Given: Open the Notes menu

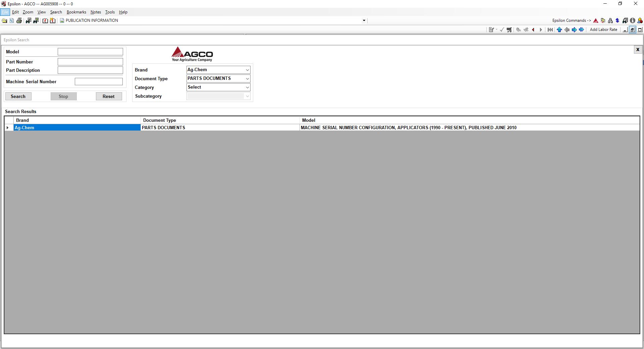Looking at the screenshot, I should pos(96,12).
